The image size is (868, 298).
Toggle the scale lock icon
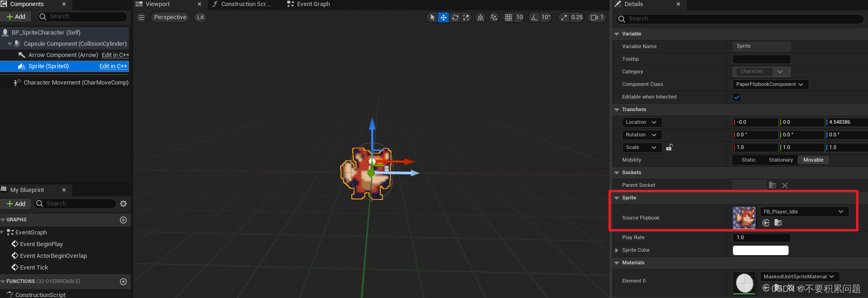click(x=669, y=148)
